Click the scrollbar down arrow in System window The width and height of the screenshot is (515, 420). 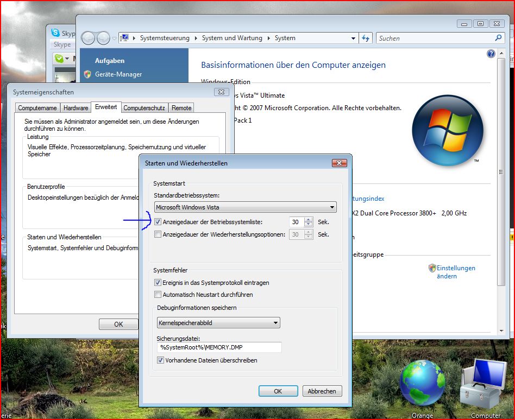coord(501,331)
